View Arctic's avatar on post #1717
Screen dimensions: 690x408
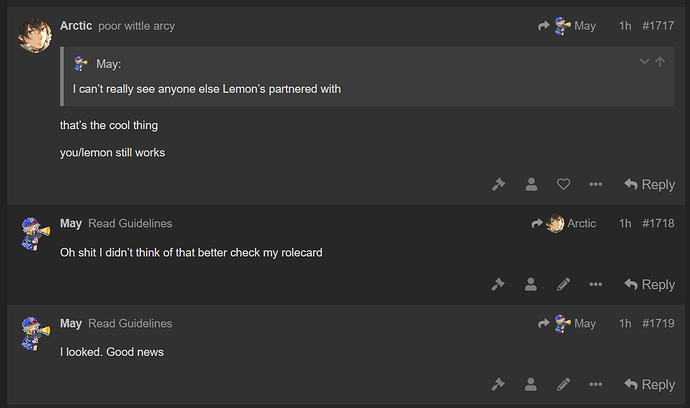35,36
